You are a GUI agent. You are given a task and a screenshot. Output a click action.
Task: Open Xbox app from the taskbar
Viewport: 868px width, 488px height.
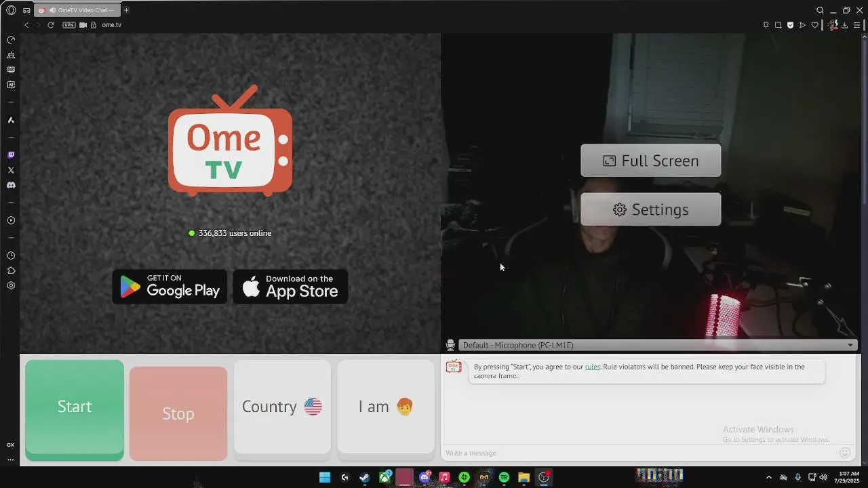[x=385, y=477]
